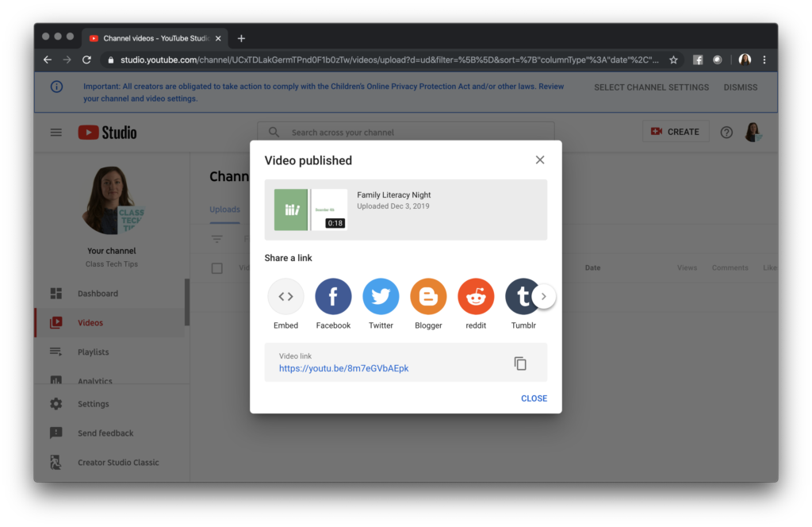The width and height of the screenshot is (812, 527).
Task: Click the Embed share icon
Action: pyautogui.click(x=285, y=296)
